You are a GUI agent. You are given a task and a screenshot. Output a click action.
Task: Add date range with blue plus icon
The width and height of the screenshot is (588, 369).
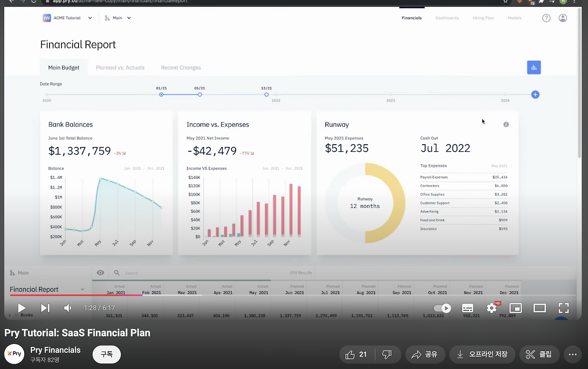535,95
